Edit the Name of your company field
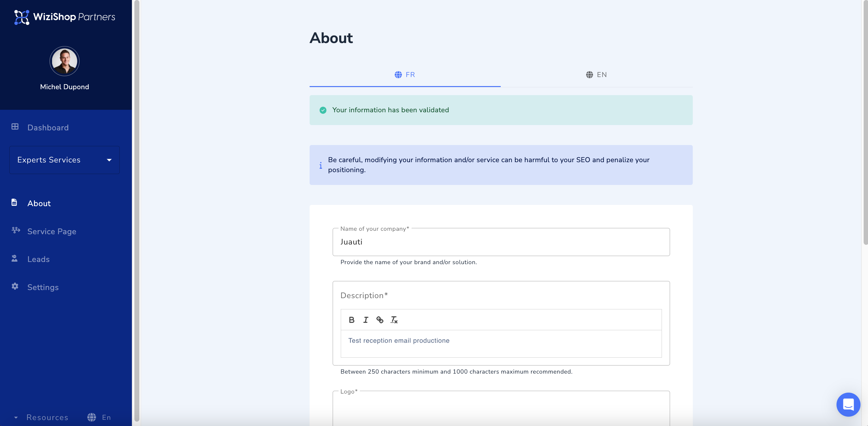 point(501,242)
